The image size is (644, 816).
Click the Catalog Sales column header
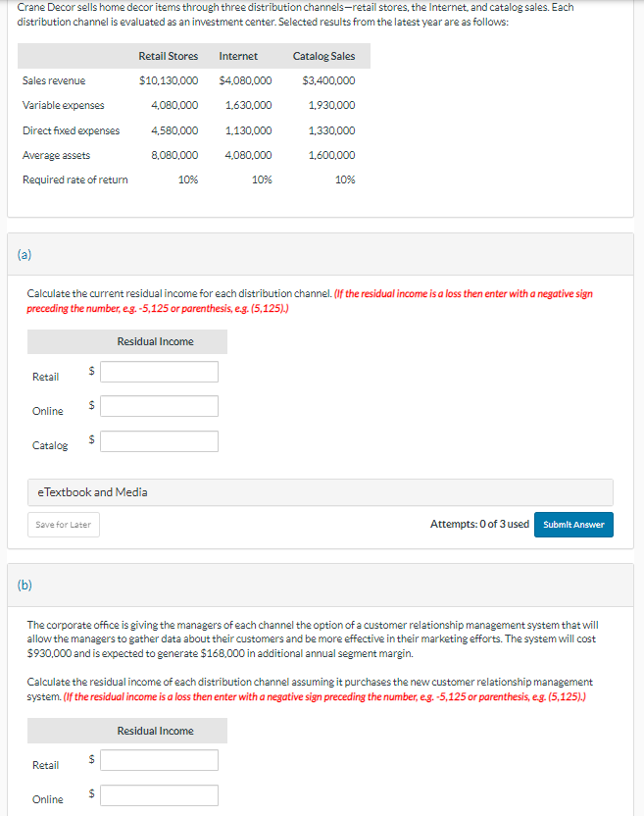[x=323, y=56]
